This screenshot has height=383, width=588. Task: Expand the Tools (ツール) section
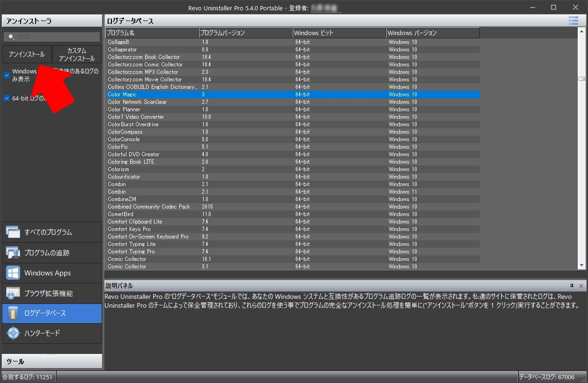coord(52,361)
